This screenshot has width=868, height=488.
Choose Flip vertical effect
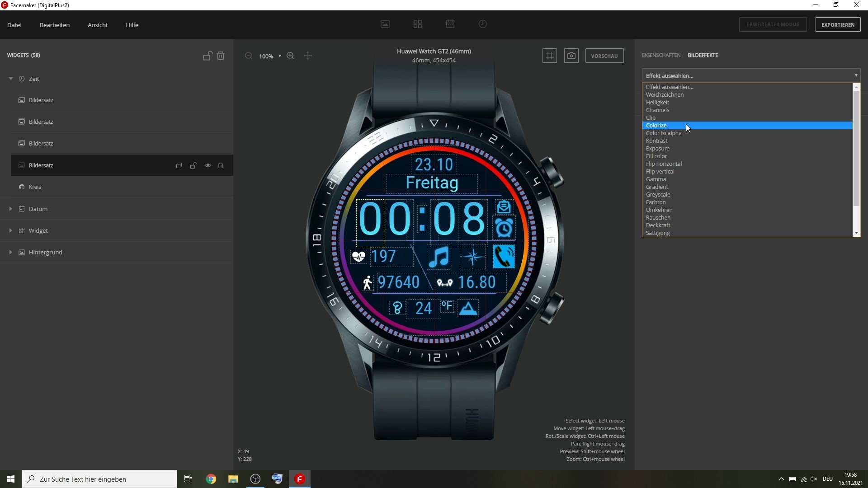coord(747,171)
